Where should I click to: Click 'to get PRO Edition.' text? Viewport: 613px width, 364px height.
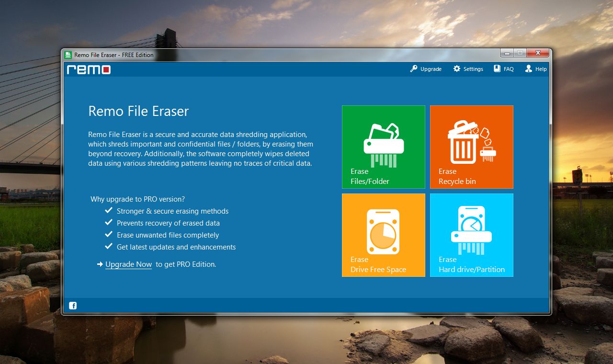[186, 264]
